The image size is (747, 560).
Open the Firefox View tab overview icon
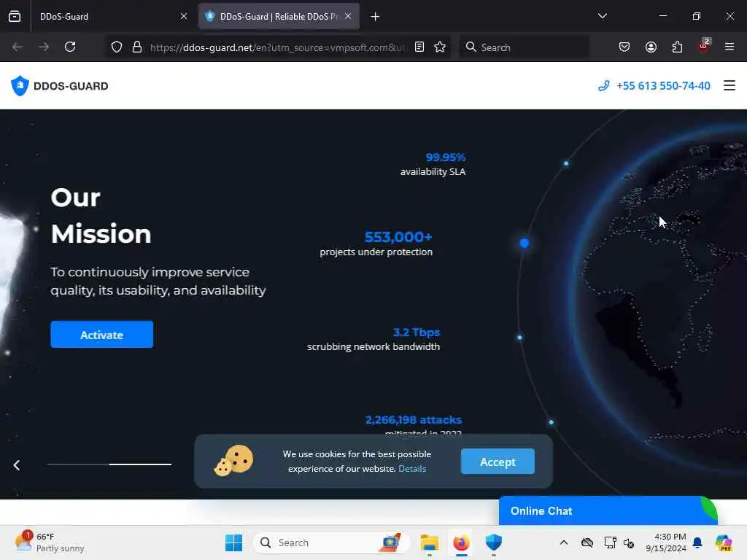15,16
